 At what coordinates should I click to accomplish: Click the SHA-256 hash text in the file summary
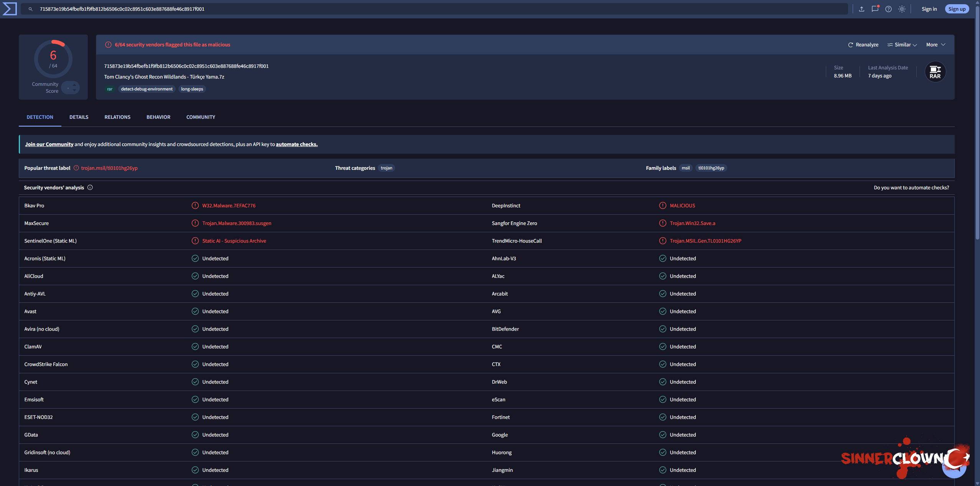[x=186, y=66]
